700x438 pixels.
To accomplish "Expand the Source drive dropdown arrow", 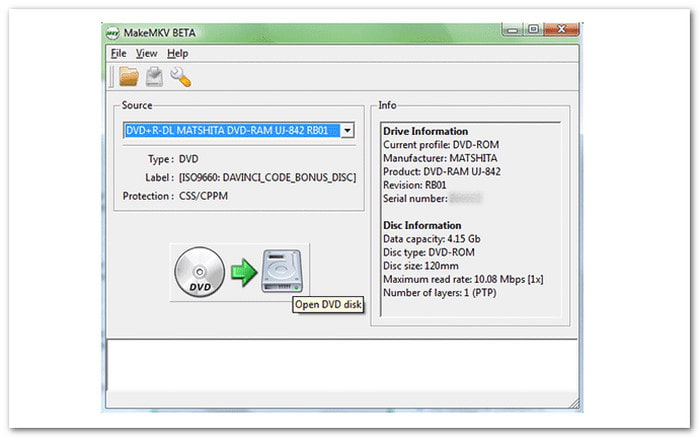I will (x=347, y=130).
